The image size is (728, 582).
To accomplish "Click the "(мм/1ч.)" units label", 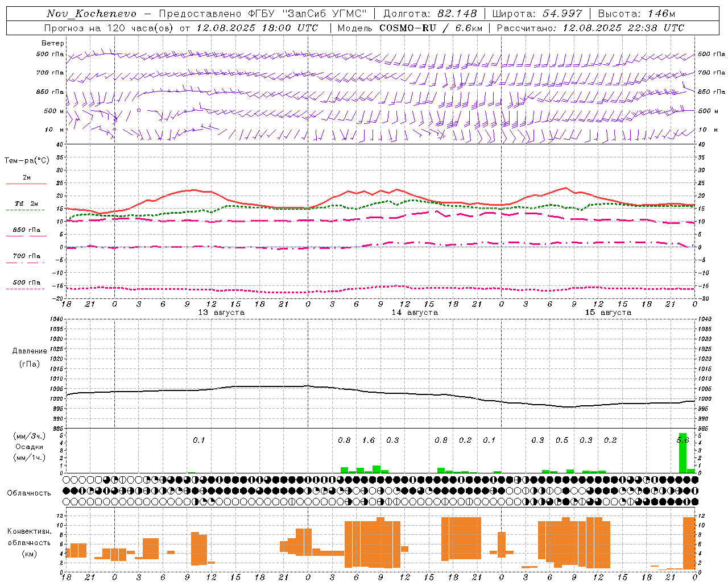I will point(29,458).
